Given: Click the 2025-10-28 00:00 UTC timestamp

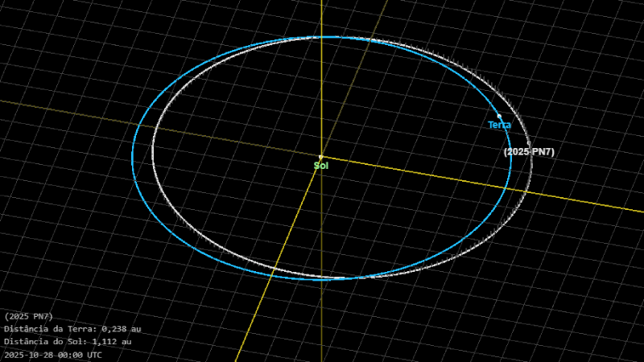Looking at the screenshot, I should coord(53,354).
